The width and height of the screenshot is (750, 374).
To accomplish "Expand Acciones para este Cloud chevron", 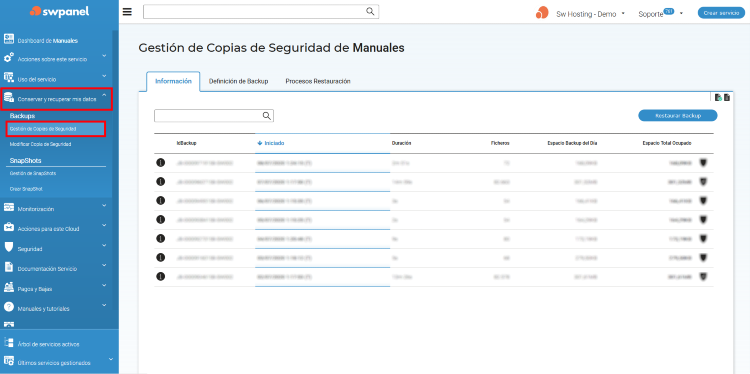I will click(104, 226).
